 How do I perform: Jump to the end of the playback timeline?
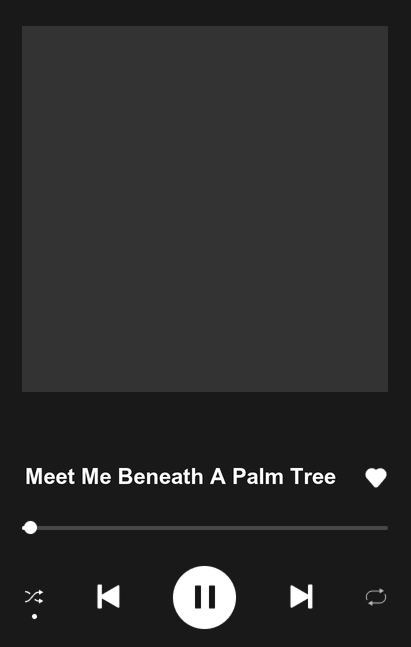[387, 528]
